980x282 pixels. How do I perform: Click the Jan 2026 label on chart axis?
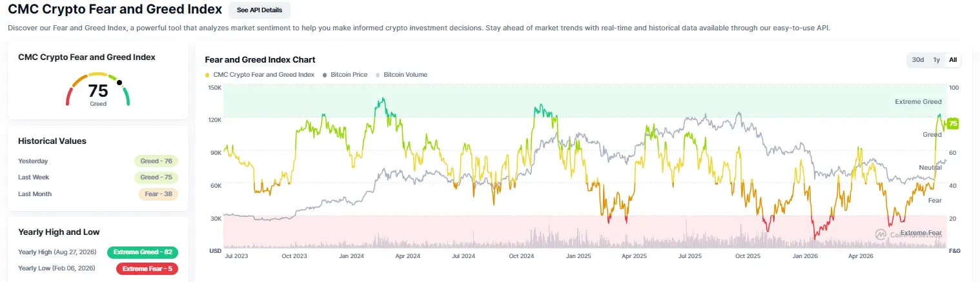[x=805, y=256]
